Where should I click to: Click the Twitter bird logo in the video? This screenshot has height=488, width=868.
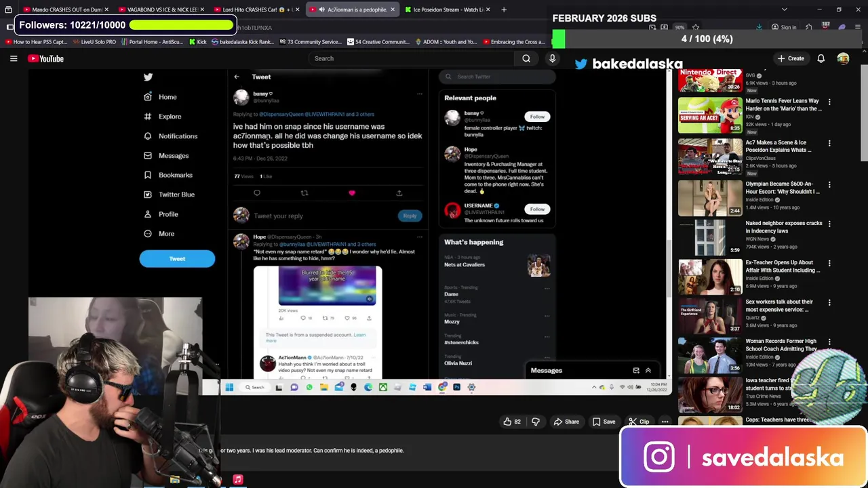[148, 77]
